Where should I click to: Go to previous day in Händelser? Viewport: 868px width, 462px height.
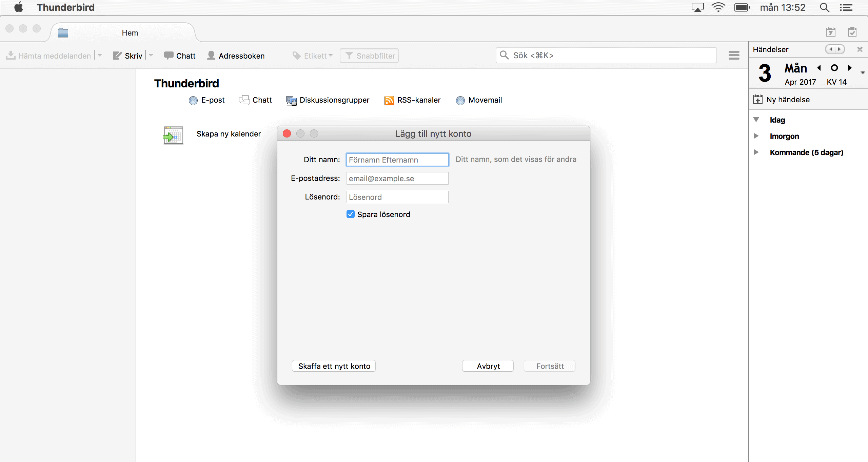[x=819, y=68]
